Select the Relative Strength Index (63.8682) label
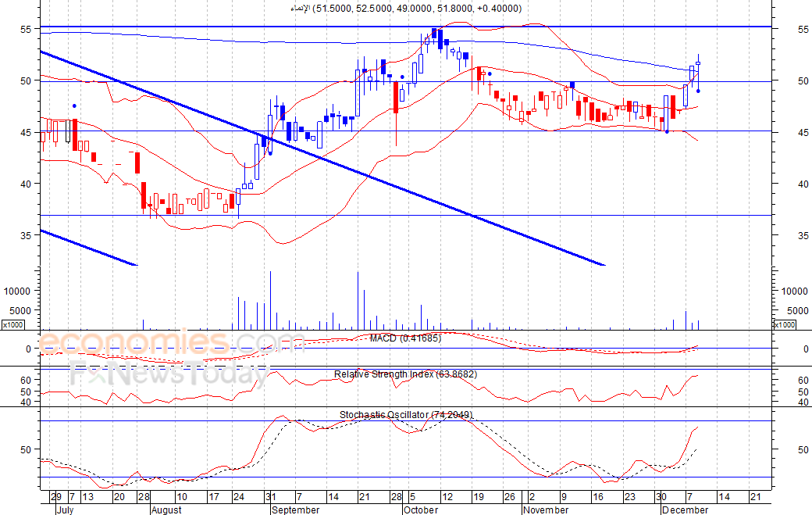Screen dimensions: 812x515 tap(405, 374)
